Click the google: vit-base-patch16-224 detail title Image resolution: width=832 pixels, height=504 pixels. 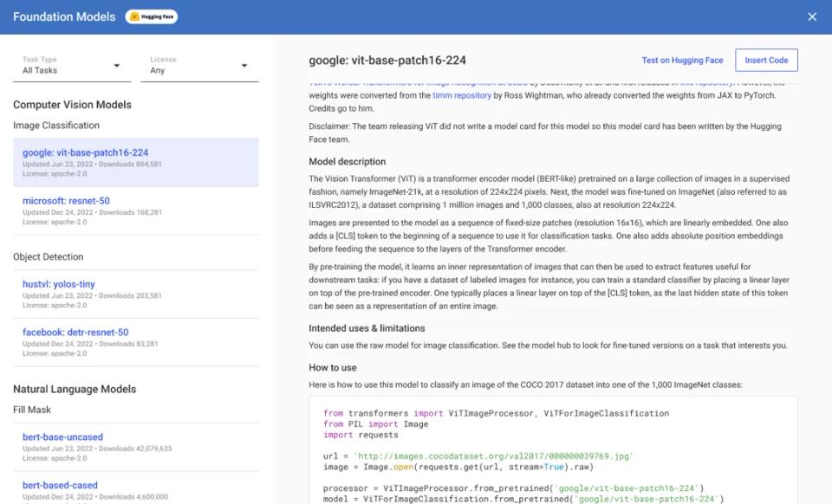pyautogui.click(x=387, y=61)
